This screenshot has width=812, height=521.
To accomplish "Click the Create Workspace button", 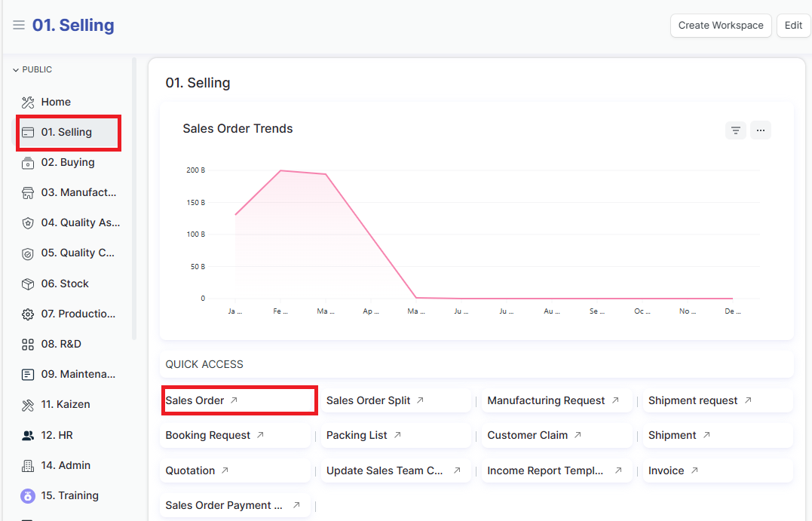I will pos(720,25).
